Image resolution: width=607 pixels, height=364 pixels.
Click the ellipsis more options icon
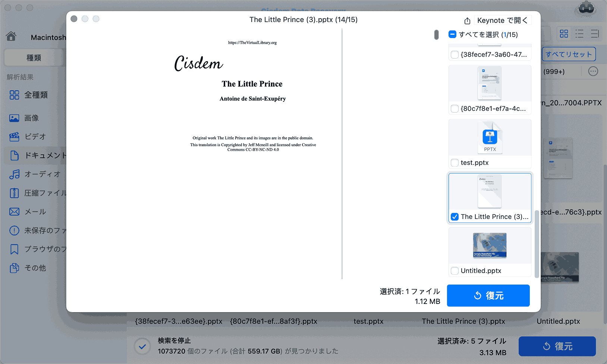pos(593,71)
